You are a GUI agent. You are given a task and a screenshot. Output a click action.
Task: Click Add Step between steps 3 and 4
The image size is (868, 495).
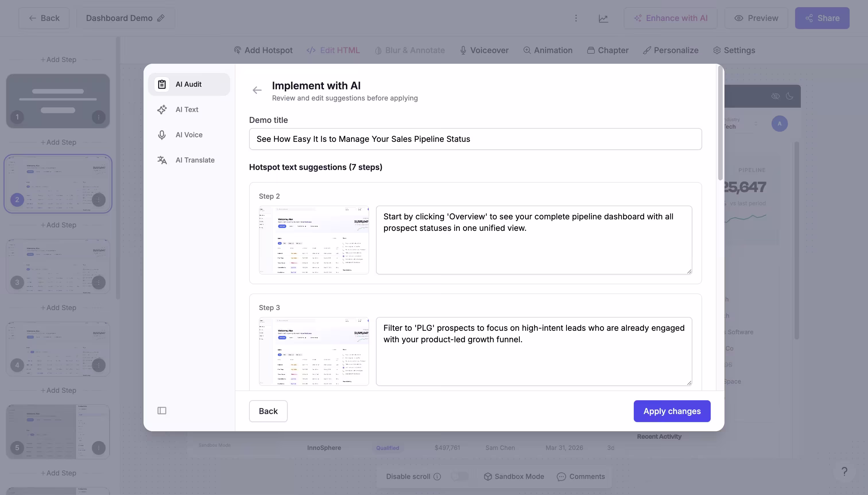[x=58, y=307]
